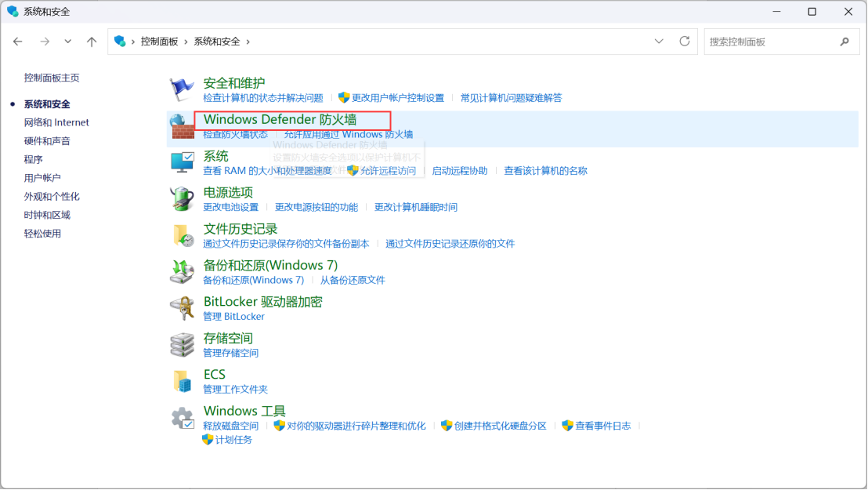Click the Backup and Restore (Windows 7) icon
This screenshot has height=490, width=868.
click(182, 271)
